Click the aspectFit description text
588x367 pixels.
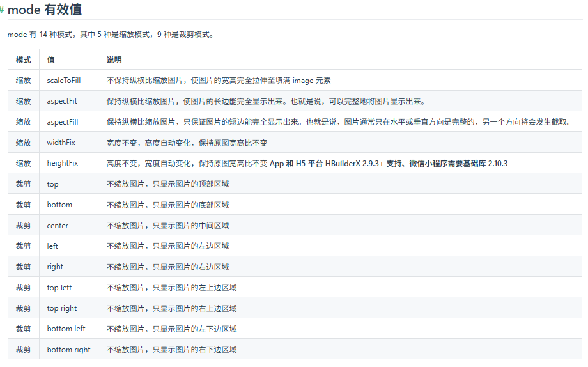[266, 102]
